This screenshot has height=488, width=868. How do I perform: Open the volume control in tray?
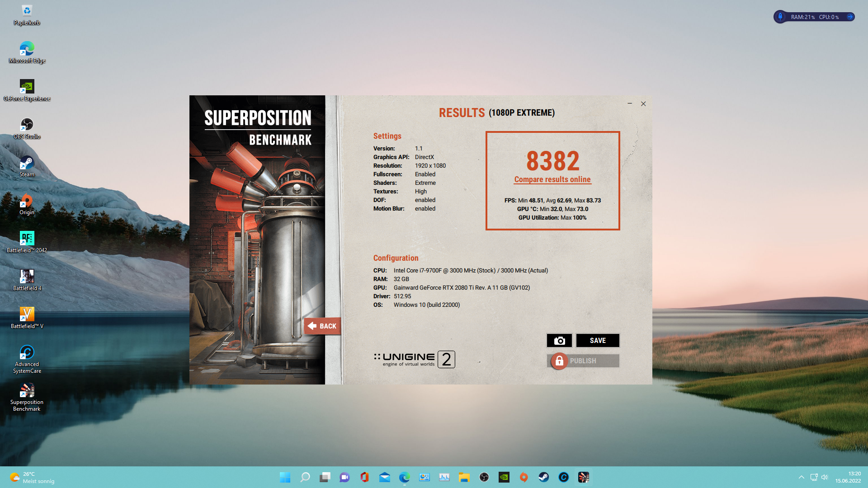(x=825, y=477)
